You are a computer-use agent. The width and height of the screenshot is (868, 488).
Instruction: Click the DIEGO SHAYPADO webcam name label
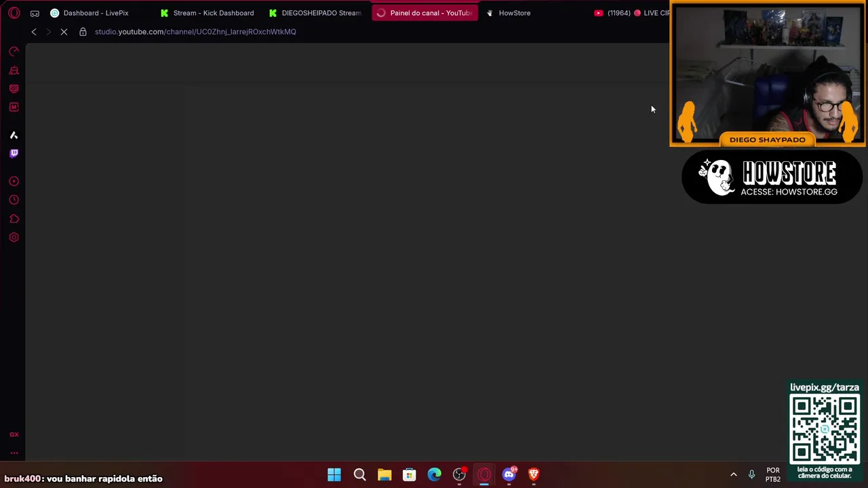(767, 140)
